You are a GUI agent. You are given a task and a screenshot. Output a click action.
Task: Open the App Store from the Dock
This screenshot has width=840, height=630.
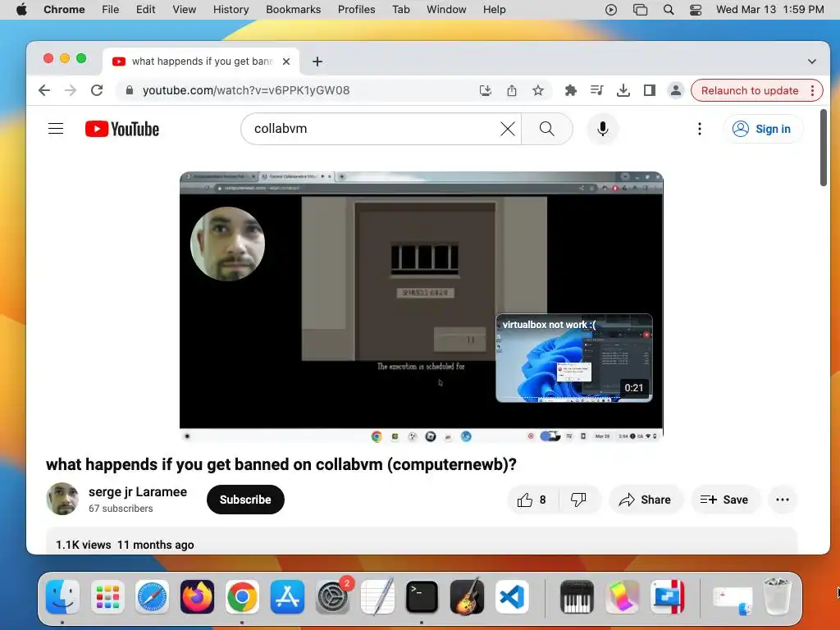tap(287, 596)
